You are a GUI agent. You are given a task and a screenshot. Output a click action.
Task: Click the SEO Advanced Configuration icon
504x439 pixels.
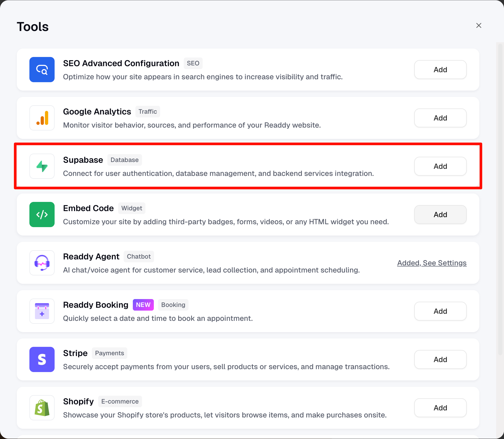point(42,70)
